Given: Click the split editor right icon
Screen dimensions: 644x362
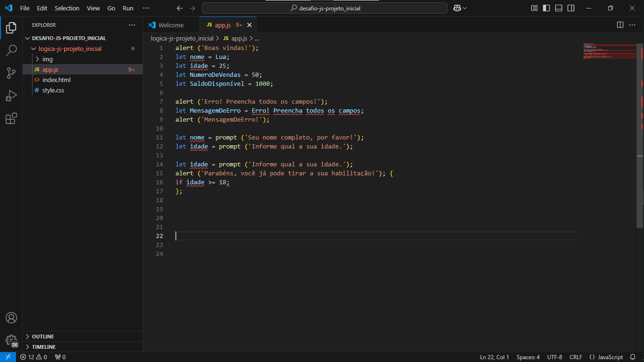Looking at the screenshot, I should (x=620, y=25).
